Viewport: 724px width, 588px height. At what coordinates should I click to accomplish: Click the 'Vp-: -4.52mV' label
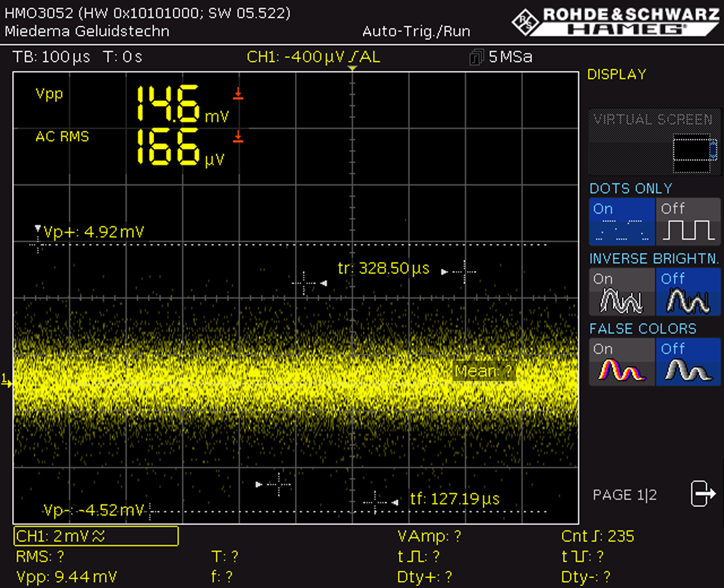tap(94, 510)
